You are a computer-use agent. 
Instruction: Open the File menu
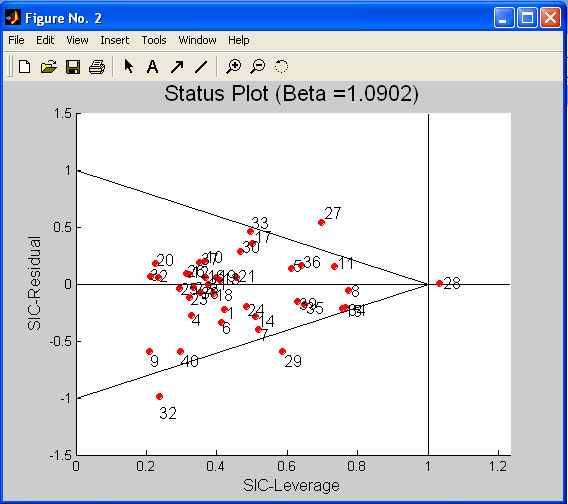(x=16, y=40)
